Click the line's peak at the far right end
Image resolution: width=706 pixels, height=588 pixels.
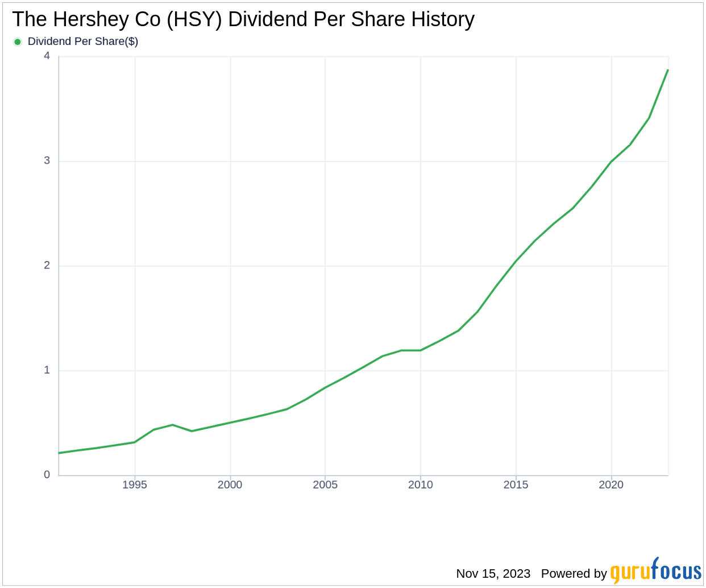tap(667, 71)
